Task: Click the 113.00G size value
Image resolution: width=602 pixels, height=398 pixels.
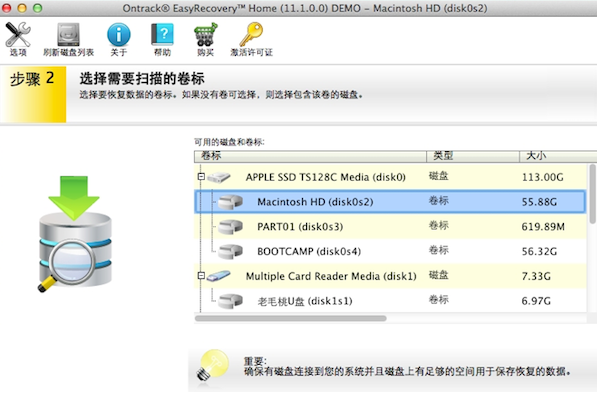Action: click(x=542, y=177)
